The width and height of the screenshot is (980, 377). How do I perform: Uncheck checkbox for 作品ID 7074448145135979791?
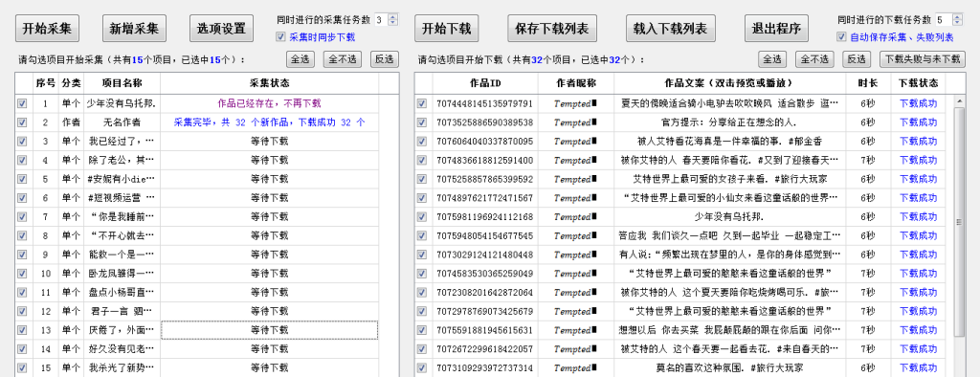pos(422,103)
